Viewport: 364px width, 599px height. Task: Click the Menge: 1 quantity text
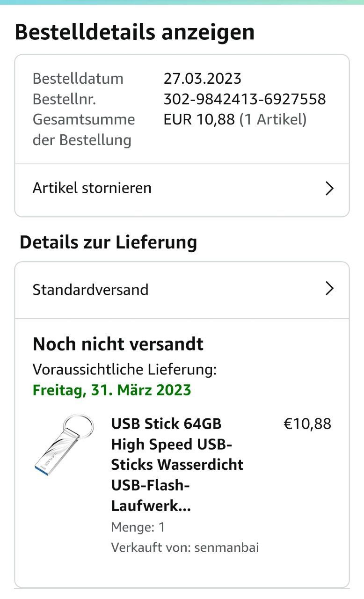click(x=138, y=527)
